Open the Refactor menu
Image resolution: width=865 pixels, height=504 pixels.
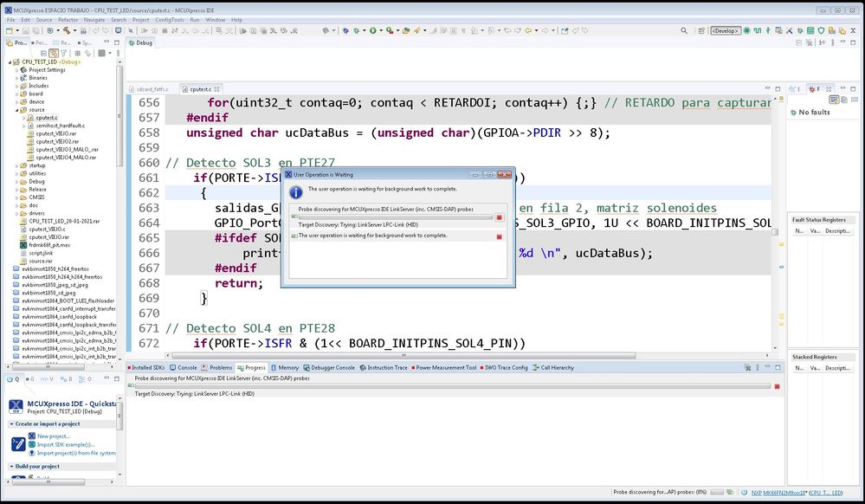point(68,19)
